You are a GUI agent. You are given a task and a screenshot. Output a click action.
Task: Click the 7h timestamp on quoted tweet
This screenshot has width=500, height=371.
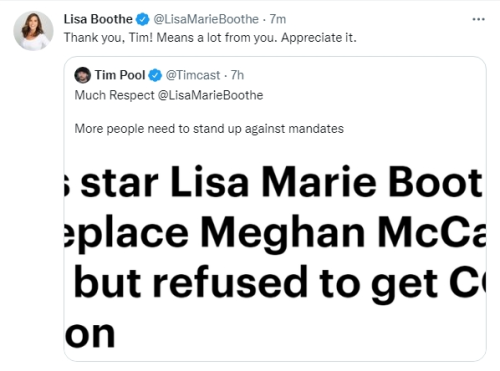(x=237, y=75)
